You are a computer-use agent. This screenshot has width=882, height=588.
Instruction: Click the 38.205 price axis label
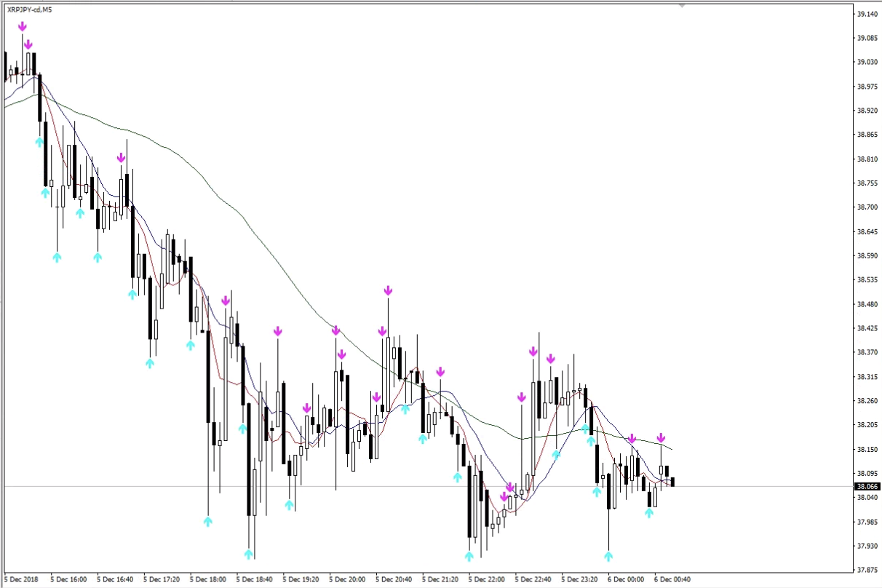click(868, 425)
